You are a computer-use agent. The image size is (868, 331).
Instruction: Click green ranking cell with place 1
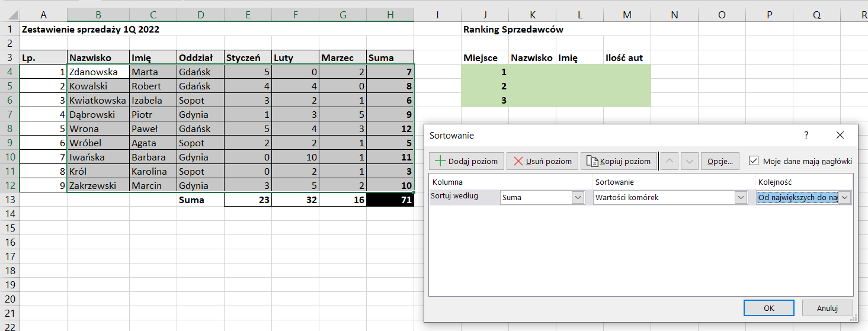tap(485, 72)
